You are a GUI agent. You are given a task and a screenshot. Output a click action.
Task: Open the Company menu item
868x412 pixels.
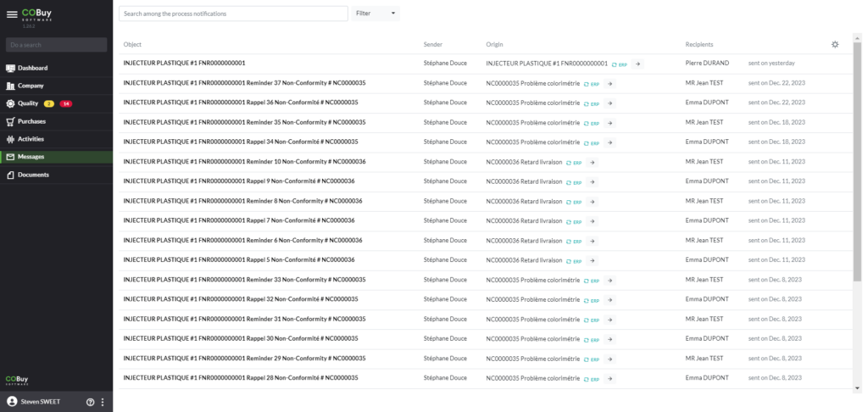coord(31,86)
